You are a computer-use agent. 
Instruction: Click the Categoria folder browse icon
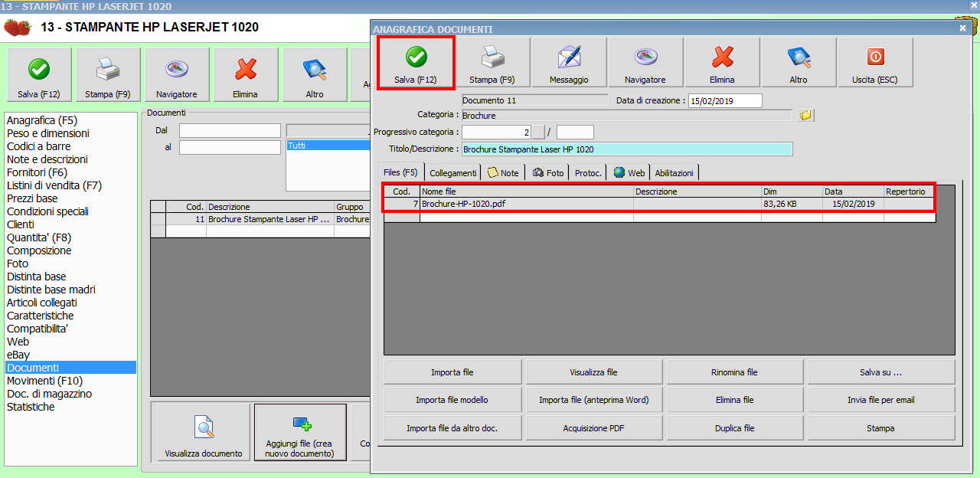805,115
